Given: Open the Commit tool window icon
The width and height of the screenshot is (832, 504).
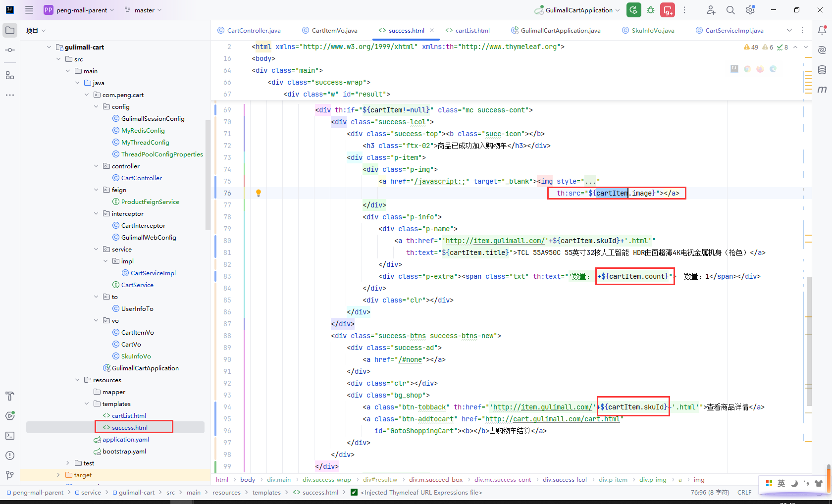Looking at the screenshot, I should coord(10,50).
